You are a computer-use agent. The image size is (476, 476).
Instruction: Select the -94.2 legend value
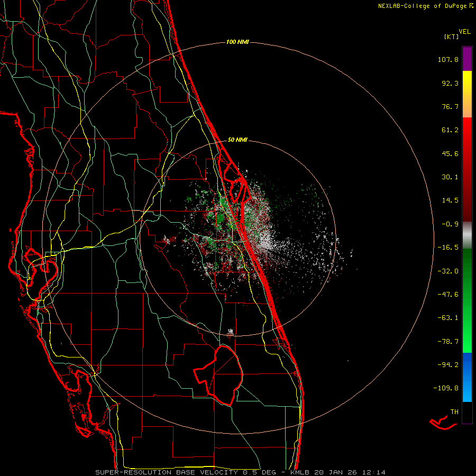[x=448, y=364]
